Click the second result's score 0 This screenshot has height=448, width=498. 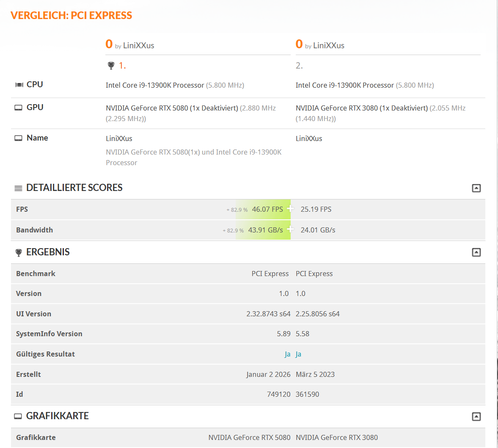tap(299, 44)
